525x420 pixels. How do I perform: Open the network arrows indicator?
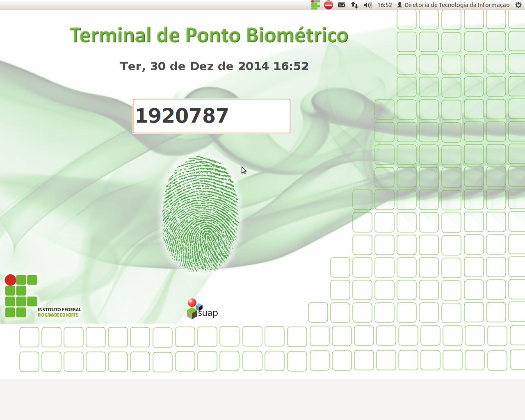pos(355,5)
